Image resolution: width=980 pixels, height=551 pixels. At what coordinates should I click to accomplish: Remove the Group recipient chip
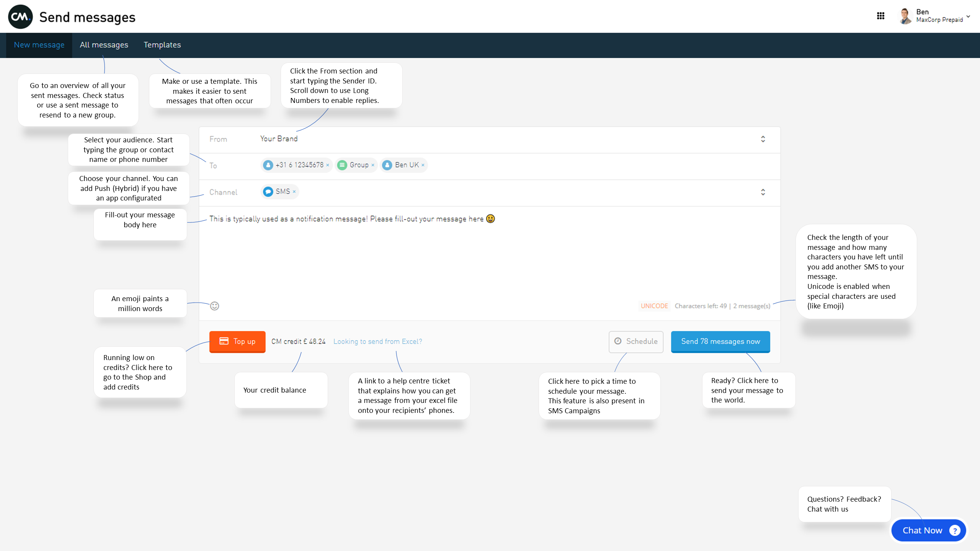pos(373,165)
